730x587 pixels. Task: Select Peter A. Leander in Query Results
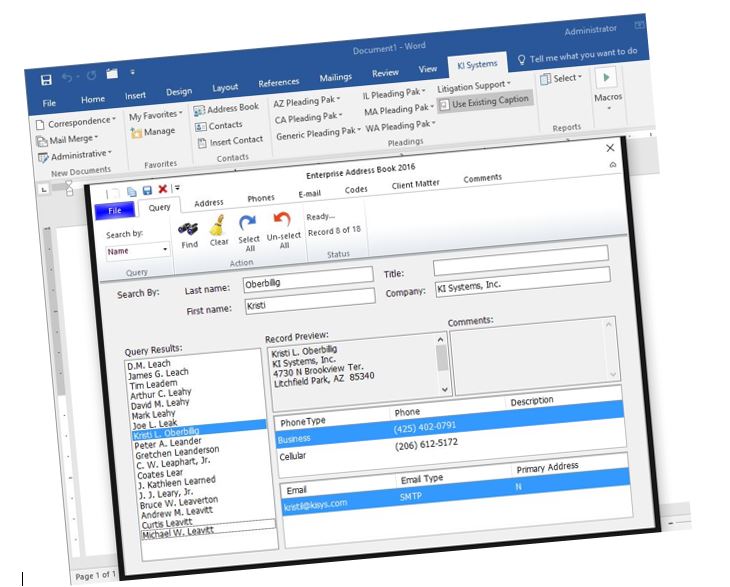[x=168, y=443]
